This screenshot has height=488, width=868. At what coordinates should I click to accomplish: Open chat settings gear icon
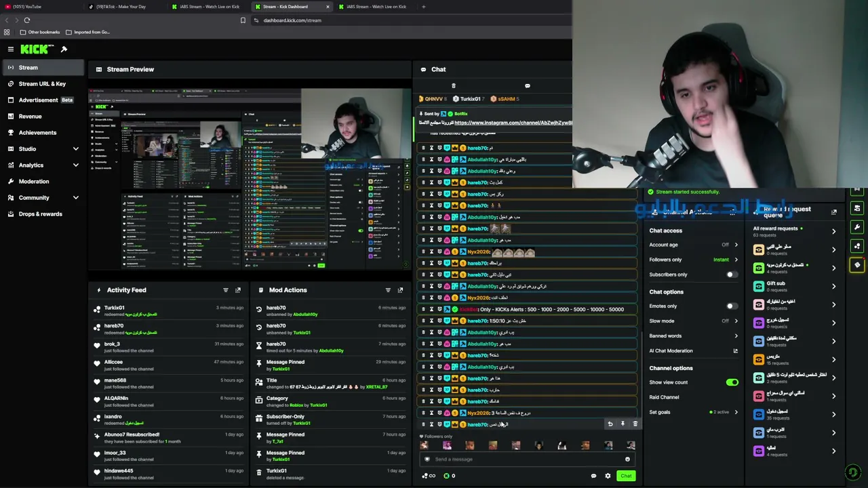pyautogui.click(x=608, y=476)
